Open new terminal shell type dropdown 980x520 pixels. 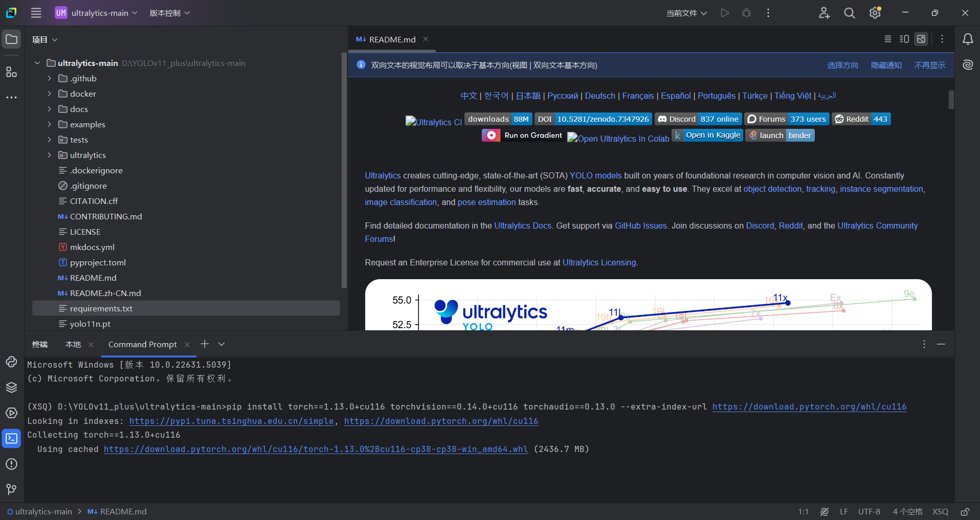click(221, 344)
